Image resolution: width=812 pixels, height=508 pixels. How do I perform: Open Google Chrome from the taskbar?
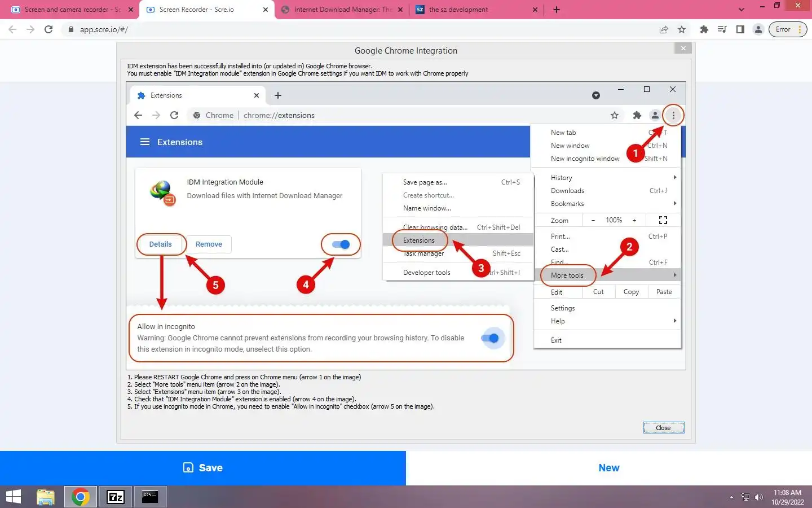[81, 497]
